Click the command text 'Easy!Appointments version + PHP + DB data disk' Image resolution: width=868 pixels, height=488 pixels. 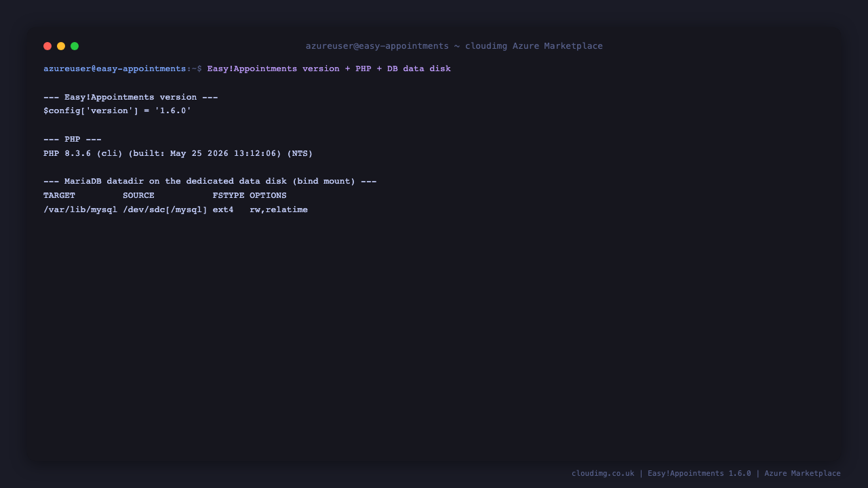pos(329,69)
